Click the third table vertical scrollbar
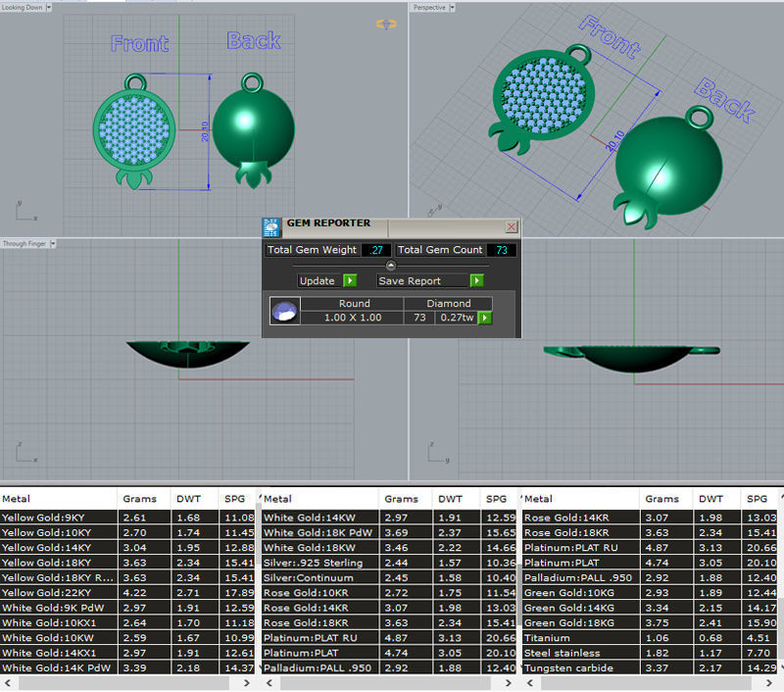Image resolution: width=784 pixels, height=692 pixels. [780, 582]
